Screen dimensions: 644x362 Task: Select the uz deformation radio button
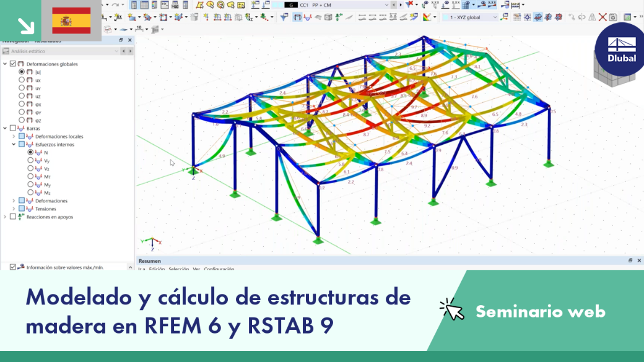22,96
